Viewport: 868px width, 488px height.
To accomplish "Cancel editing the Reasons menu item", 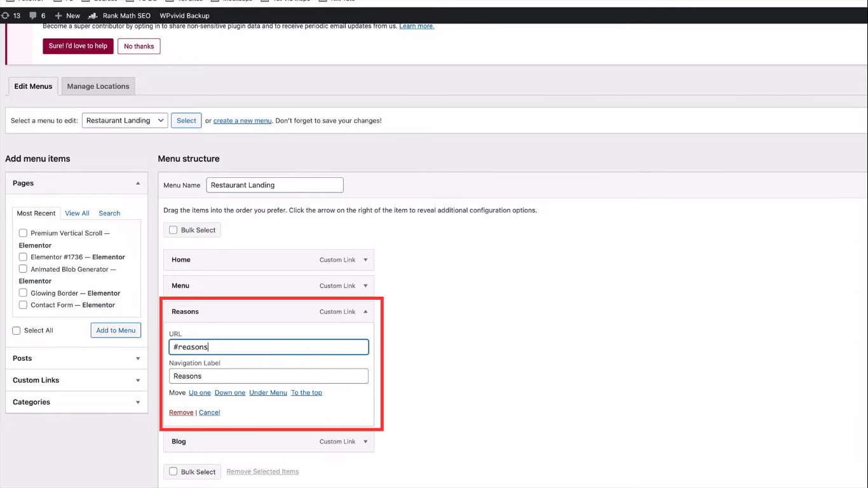I will (x=209, y=412).
